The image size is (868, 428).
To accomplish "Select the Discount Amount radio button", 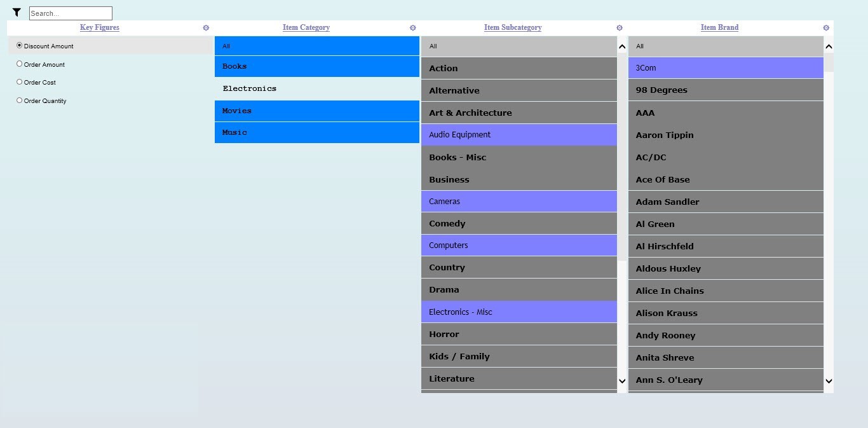I will pyautogui.click(x=20, y=46).
